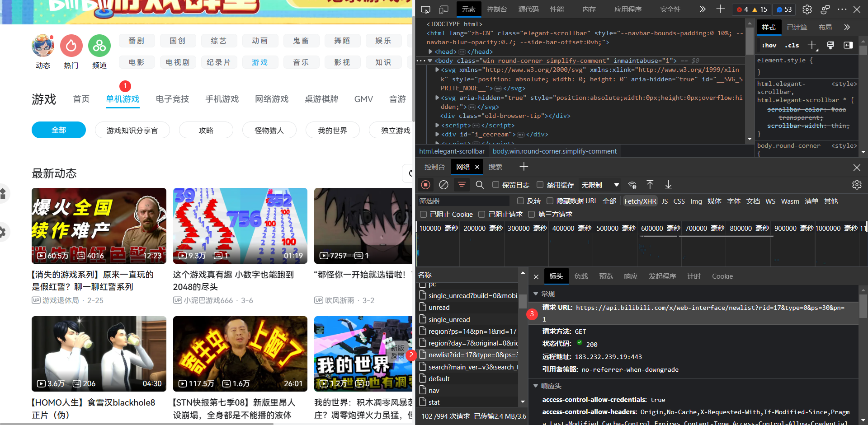This screenshot has height=425, width=868.
Task: Filter requests by Fetch/XHR type
Action: pyautogui.click(x=640, y=201)
